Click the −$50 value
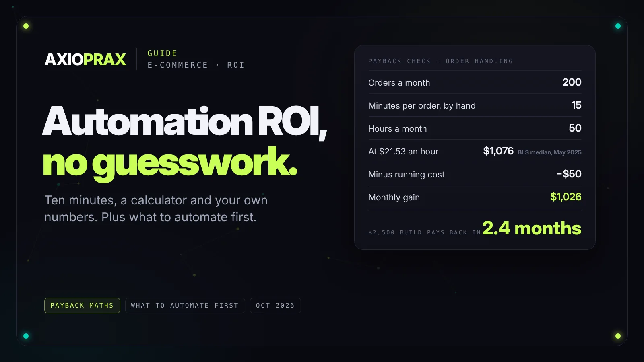This screenshot has height=362, width=644. tap(569, 174)
